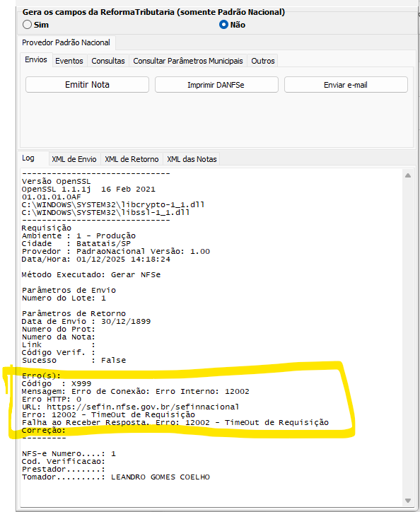This screenshot has width=420, height=512.
Task: Click 'Cidade : Batatais/SP' log line
Action: pos(76,243)
